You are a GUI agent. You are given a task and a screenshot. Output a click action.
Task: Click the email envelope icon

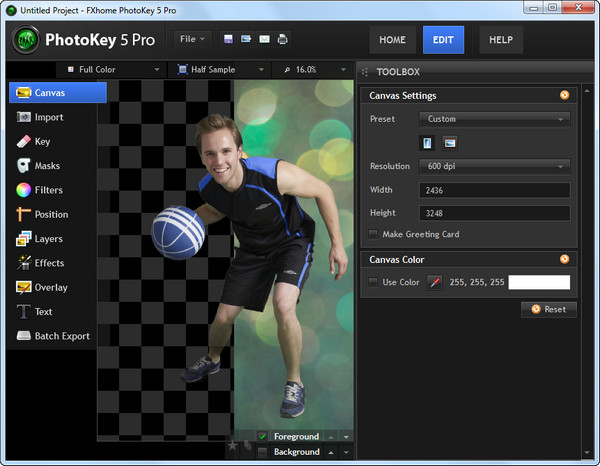264,39
